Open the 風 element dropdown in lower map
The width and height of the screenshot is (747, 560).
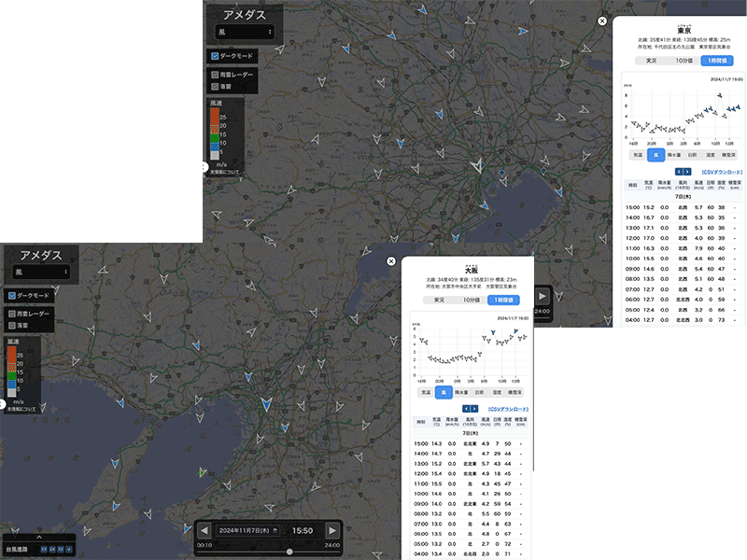[40, 272]
